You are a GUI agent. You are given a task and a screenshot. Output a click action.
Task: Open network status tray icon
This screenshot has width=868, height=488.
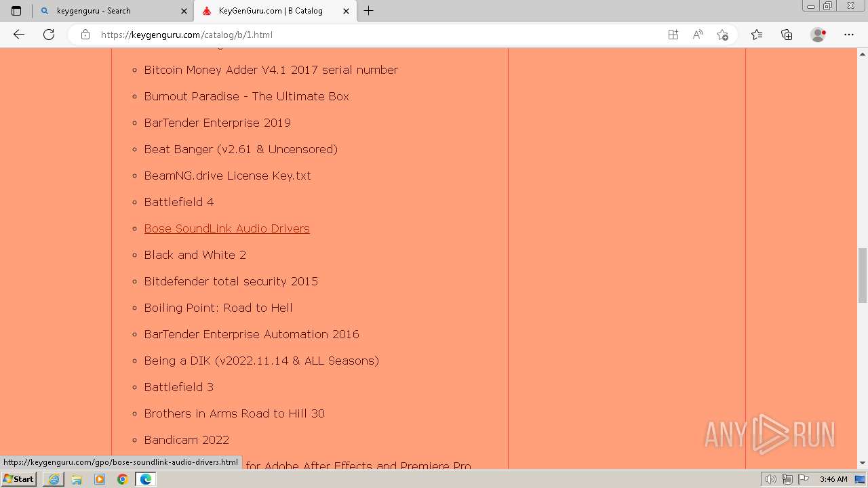787,479
